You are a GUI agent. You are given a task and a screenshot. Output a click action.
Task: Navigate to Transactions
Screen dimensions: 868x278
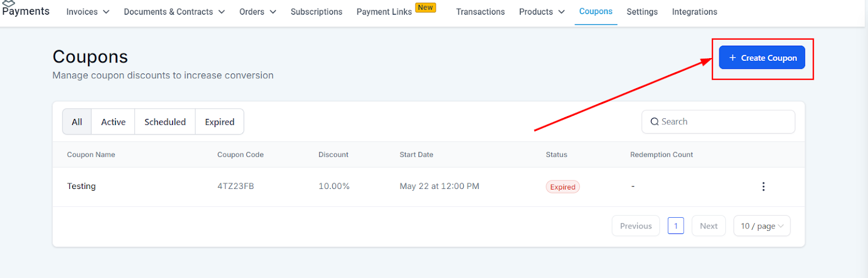(480, 12)
